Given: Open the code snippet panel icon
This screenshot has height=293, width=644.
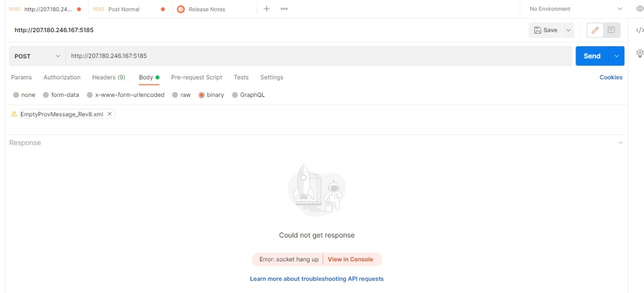Looking at the screenshot, I should tap(639, 30).
